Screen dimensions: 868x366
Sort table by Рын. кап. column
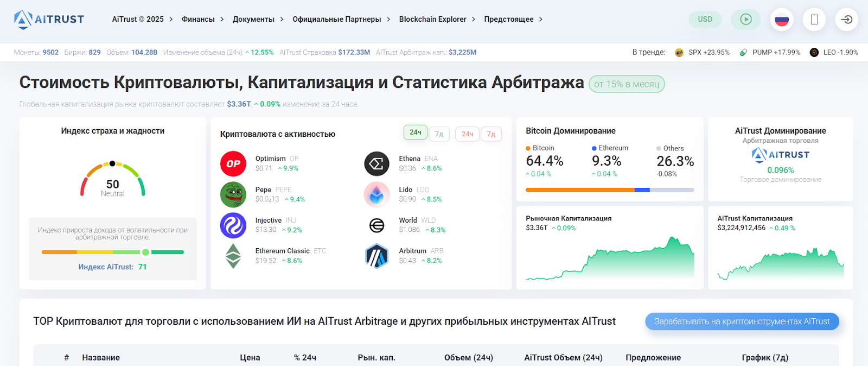376,357
